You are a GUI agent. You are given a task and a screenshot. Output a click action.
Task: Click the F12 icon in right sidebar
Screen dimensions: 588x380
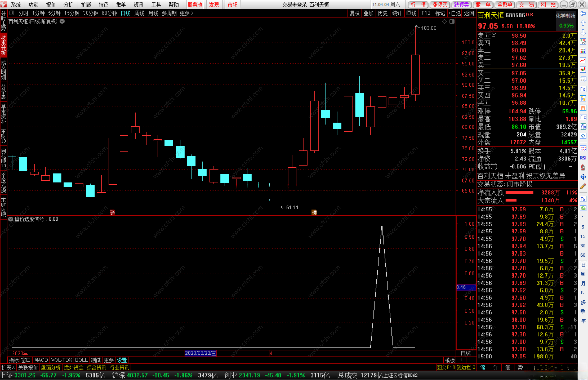tap(583, 117)
